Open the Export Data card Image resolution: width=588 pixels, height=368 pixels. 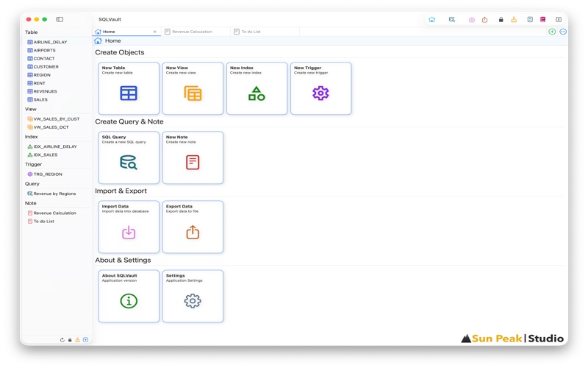(x=193, y=227)
